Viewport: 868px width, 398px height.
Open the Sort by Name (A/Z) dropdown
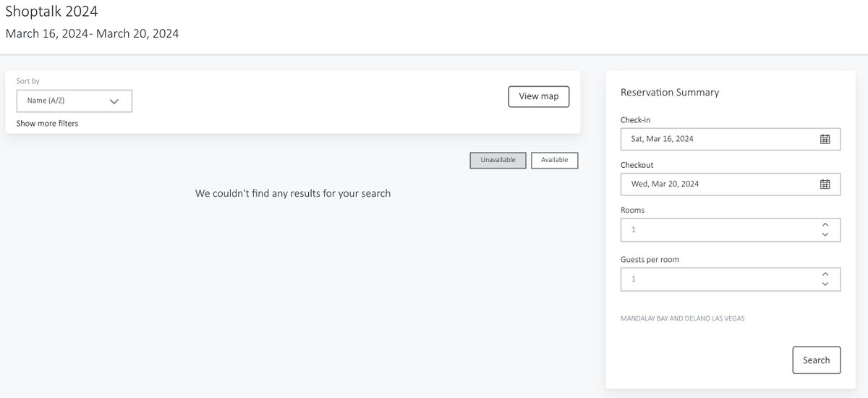tap(75, 101)
